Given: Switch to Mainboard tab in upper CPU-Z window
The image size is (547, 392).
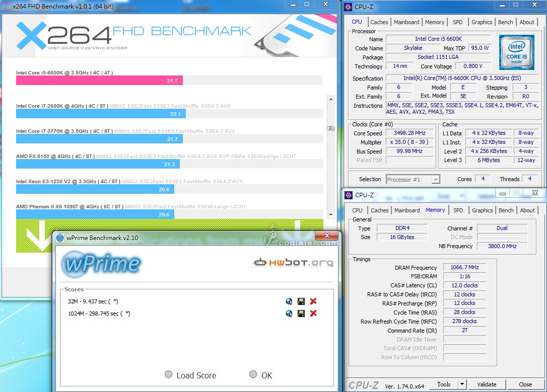Looking at the screenshot, I should (406, 22).
